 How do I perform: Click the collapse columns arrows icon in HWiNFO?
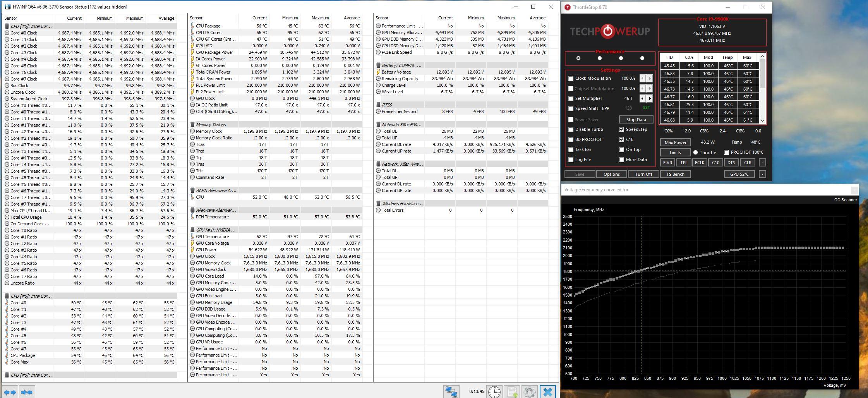[27, 392]
